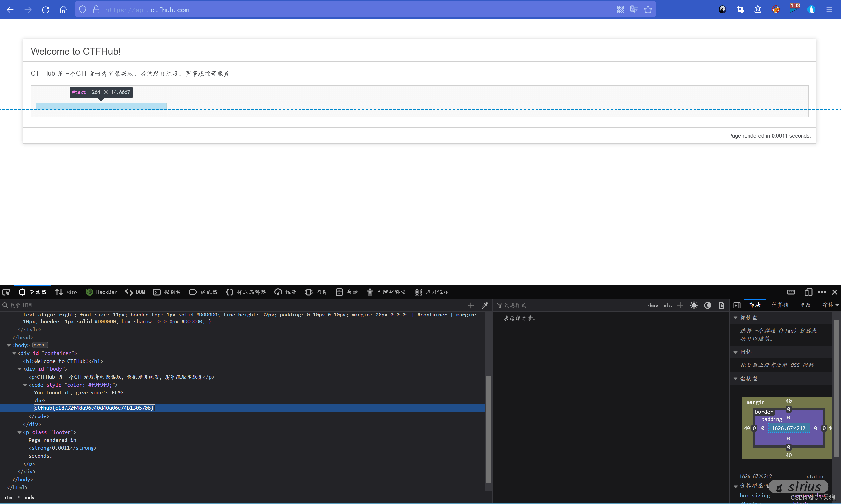Toggle responsive design mode icon

point(808,292)
